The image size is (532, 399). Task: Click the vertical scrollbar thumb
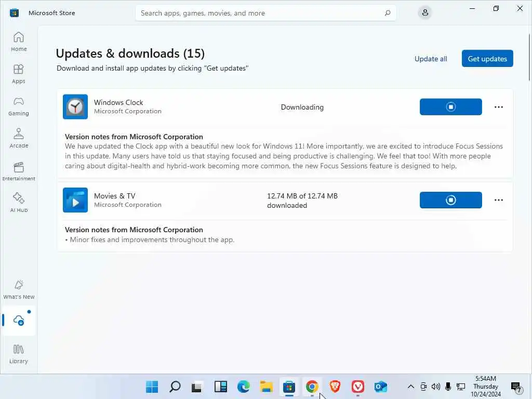click(529, 57)
